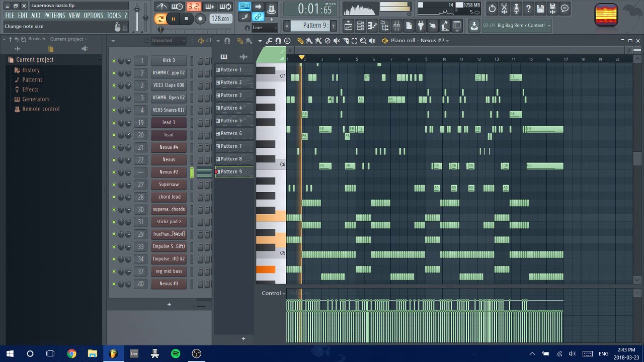Select the Slice tool in piano roll
The image size is (644, 362).
346,41
